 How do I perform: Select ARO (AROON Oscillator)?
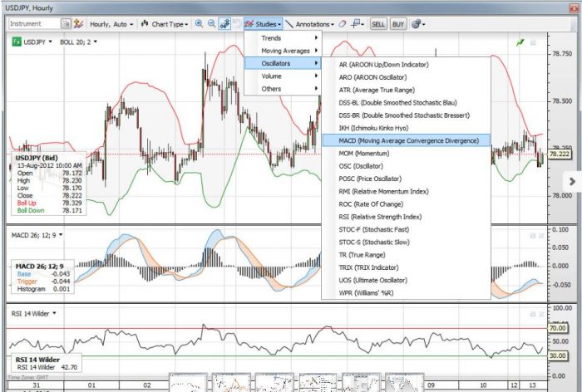(x=406, y=77)
